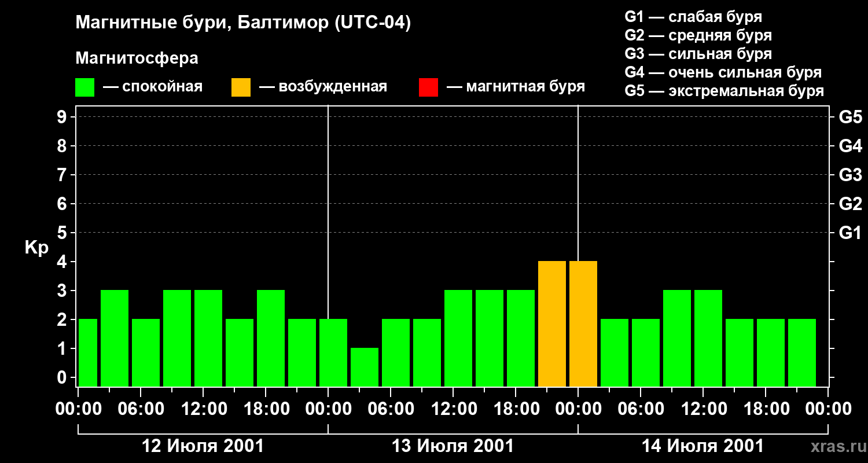The height and width of the screenshot is (463, 868).
Task: Click the lowest green bar at Kp 1
Action: pyautogui.click(x=365, y=367)
